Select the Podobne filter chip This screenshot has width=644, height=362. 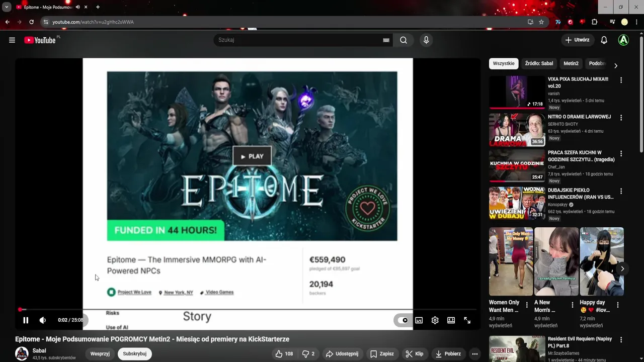[x=597, y=63]
